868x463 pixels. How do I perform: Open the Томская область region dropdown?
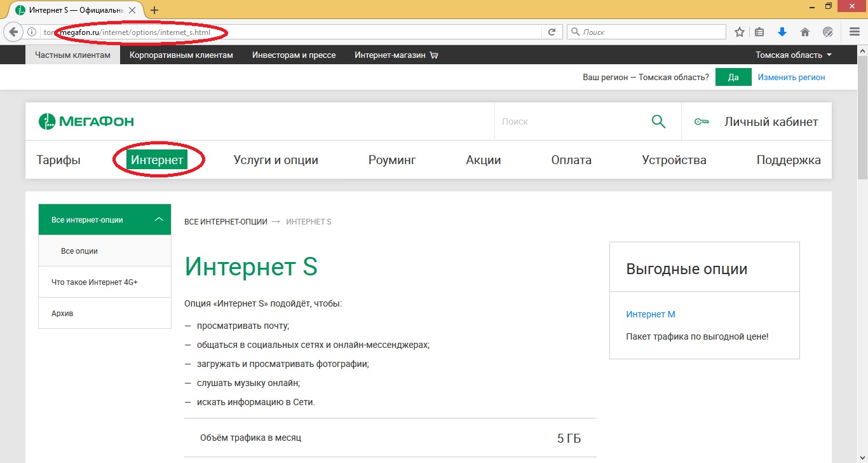(792, 55)
